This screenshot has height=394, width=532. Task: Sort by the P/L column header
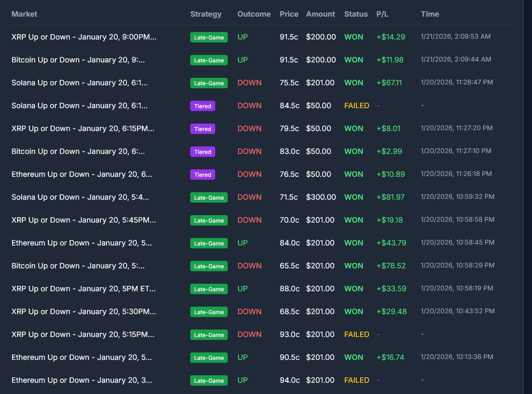[x=382, y=14]
